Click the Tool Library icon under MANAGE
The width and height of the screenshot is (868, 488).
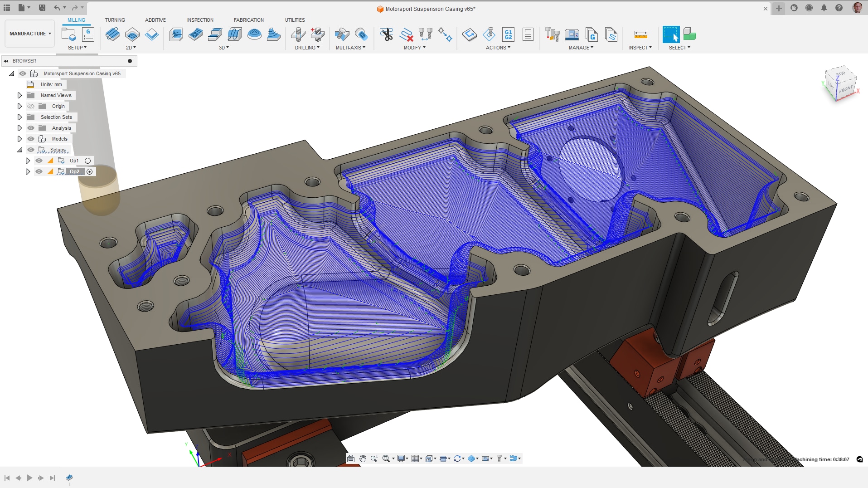pos(552,35)
